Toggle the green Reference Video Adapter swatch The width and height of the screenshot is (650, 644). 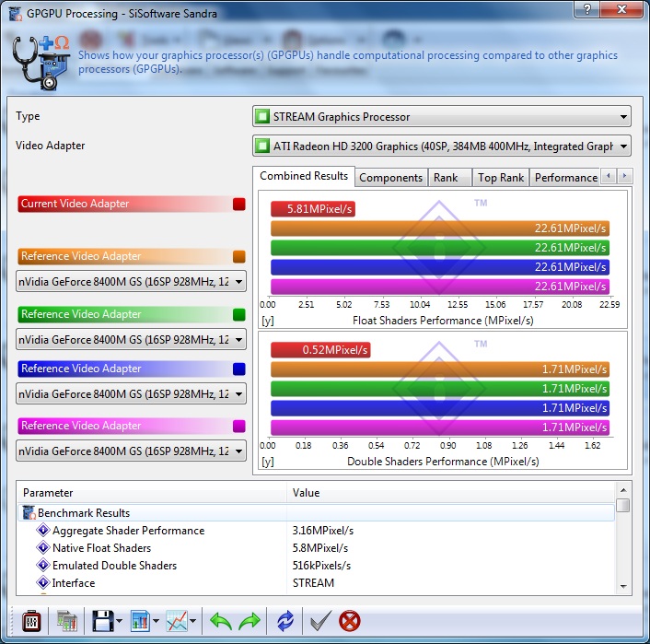click(239, 315)
